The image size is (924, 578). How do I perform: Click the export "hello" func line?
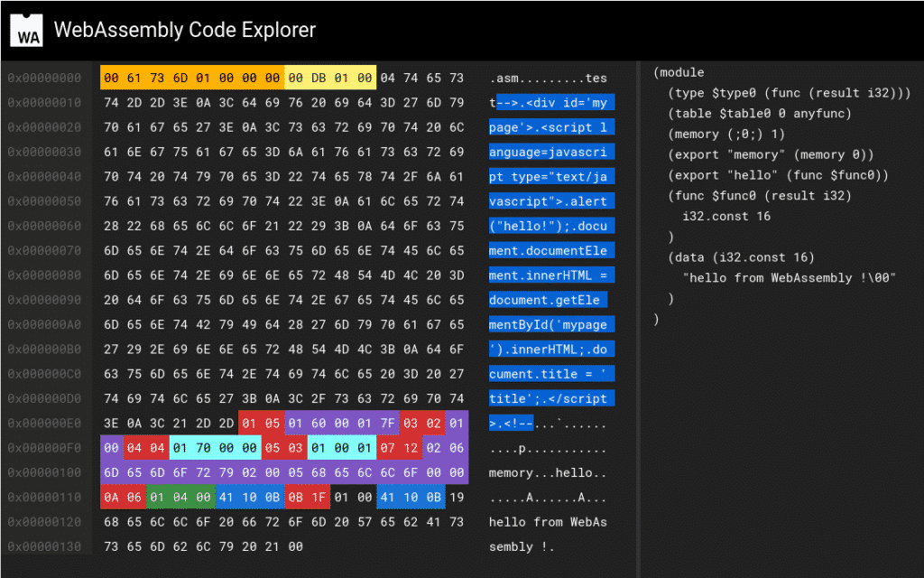pos(779,175)
